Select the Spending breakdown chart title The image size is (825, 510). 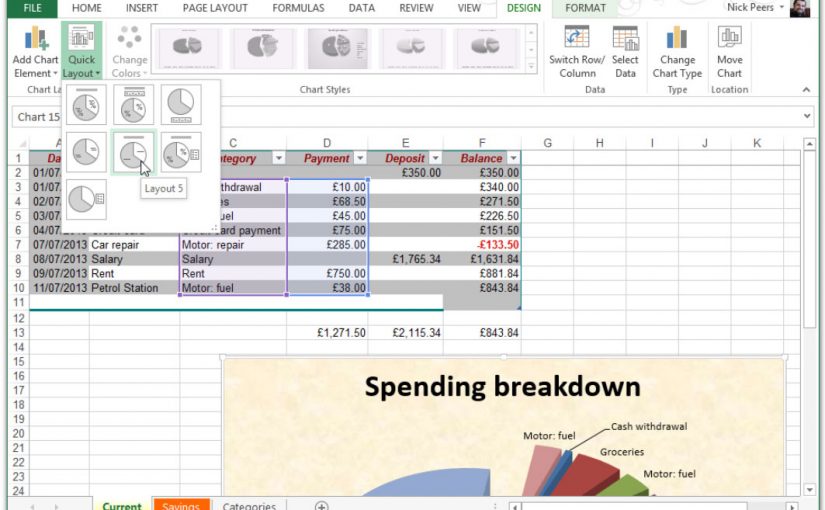point(502,387)
